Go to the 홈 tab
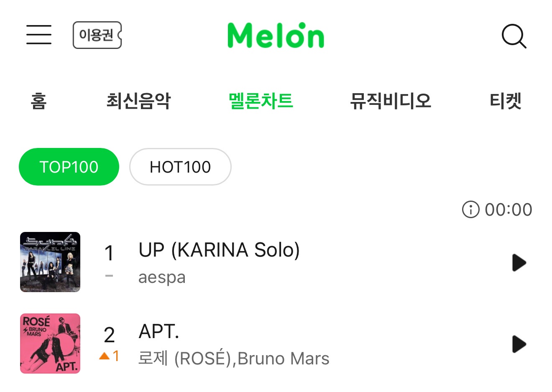The width and height of the screenshot is (552, 392). [38, 101]
